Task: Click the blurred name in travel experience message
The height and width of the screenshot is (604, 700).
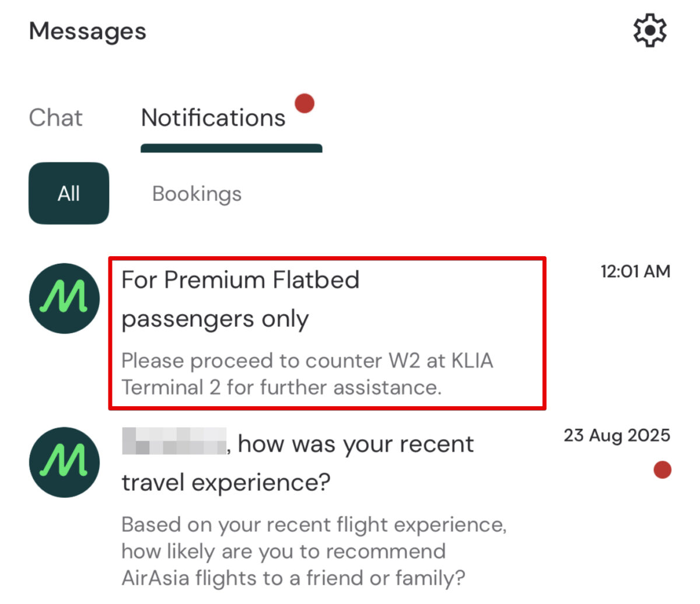Action: pos(174,441)
